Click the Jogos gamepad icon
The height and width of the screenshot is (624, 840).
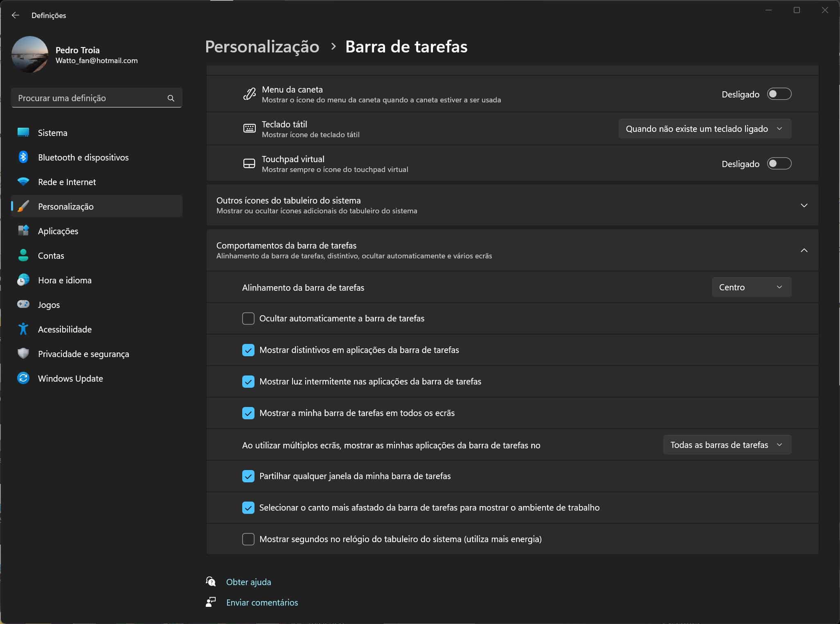click(23, 304)
